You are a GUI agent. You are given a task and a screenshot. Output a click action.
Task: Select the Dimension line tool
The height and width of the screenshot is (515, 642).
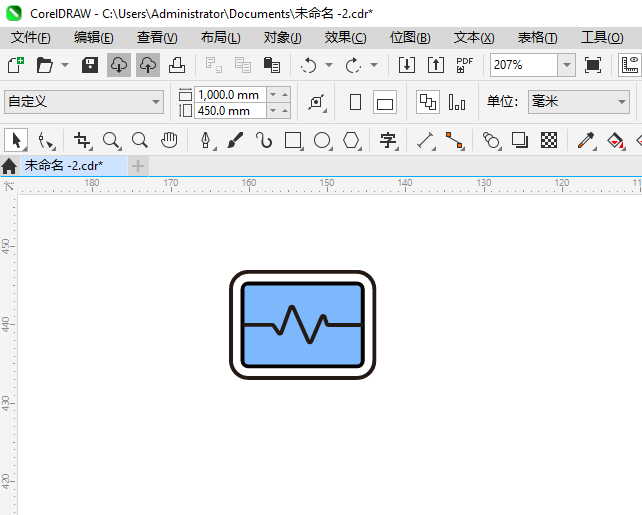coord(425,140)
